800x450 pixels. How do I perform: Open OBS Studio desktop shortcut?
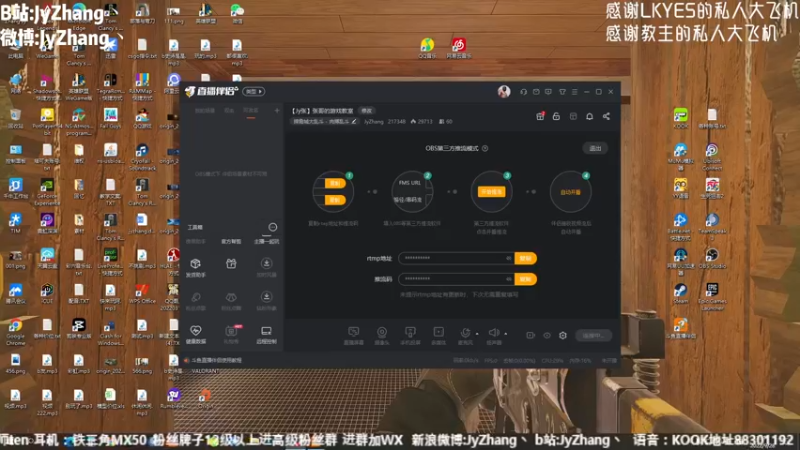(x=712, y=258)
